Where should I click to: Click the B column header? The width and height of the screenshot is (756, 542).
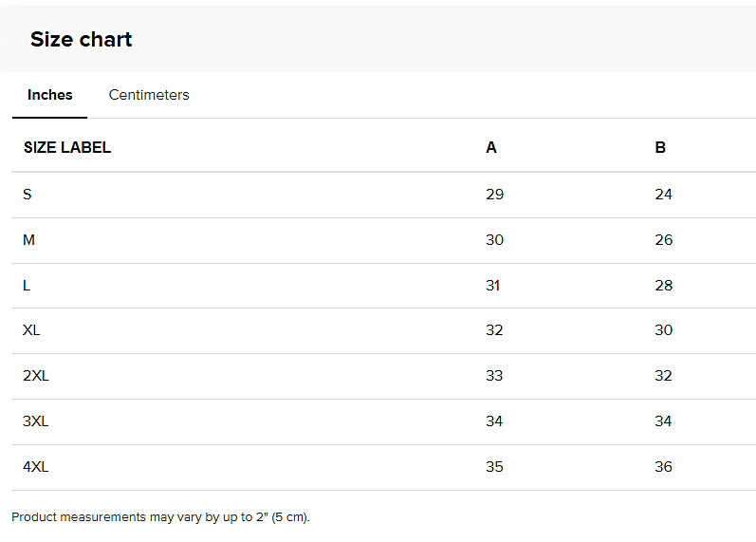point(660,147)
